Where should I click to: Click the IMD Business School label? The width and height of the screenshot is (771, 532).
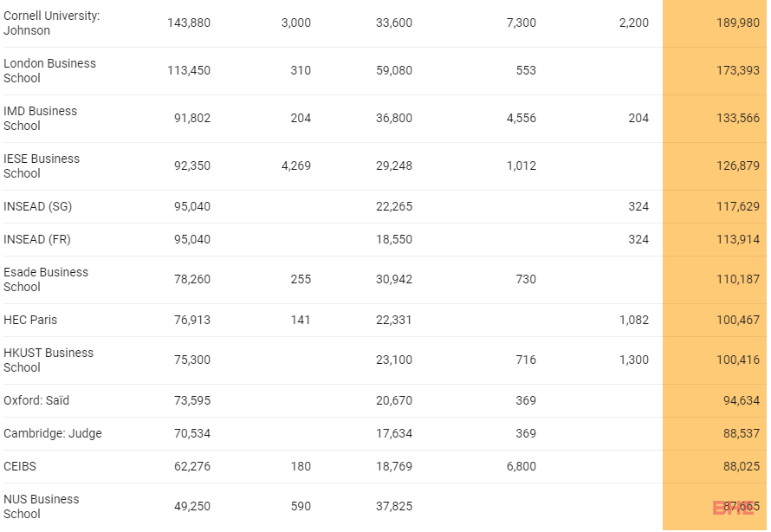pos(41,119)
